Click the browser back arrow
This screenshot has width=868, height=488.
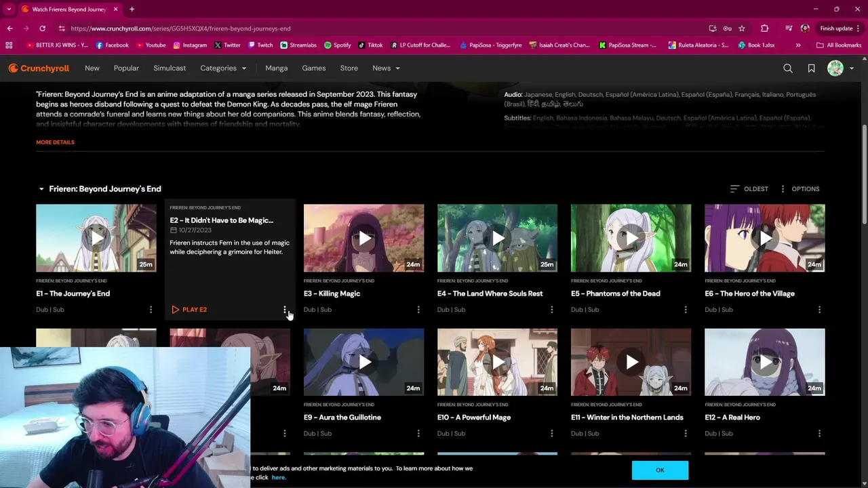tap(9, 28)
